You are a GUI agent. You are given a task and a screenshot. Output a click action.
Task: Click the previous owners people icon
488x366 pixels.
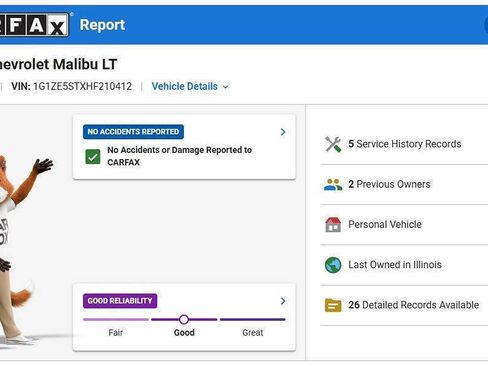coord(333,184)
